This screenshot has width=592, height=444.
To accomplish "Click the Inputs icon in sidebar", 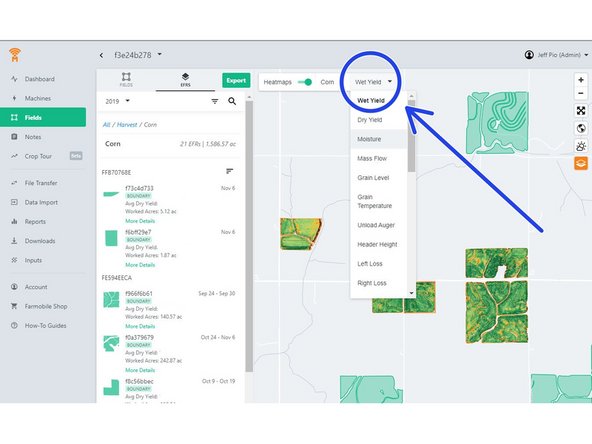I will 14,260.
